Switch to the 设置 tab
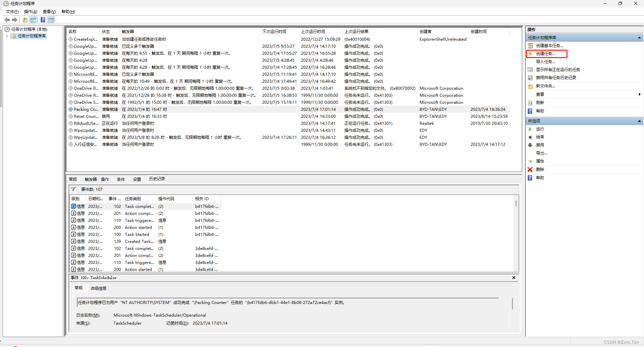This screenshot has height=347, width=644. coord(137,180)
